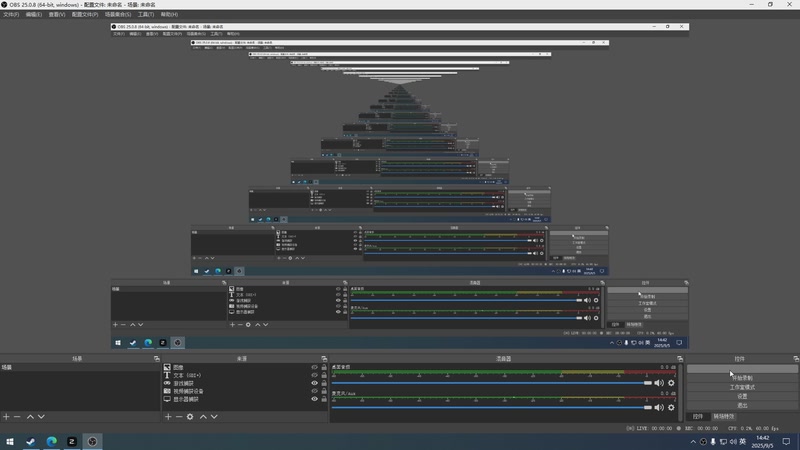Toggle visibility of the 视频捕获设备 source
Viewport: 800px width, 450px height.
(314, 391)
